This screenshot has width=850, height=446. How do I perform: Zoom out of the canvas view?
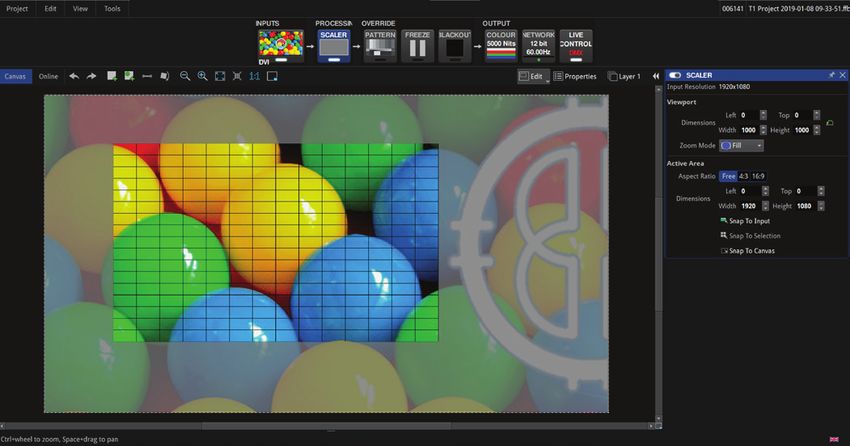[x=185, y=76]
